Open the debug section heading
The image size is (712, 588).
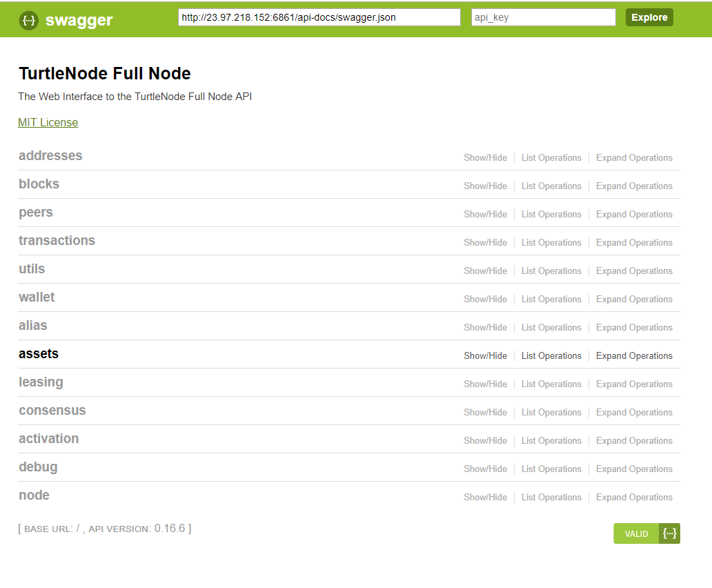(x=38, y=467)
